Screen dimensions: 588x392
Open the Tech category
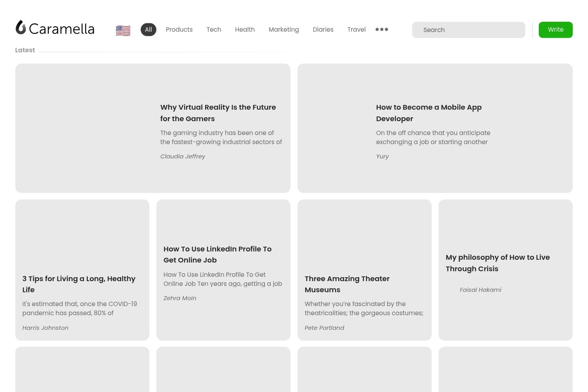(x=214, y=30)
